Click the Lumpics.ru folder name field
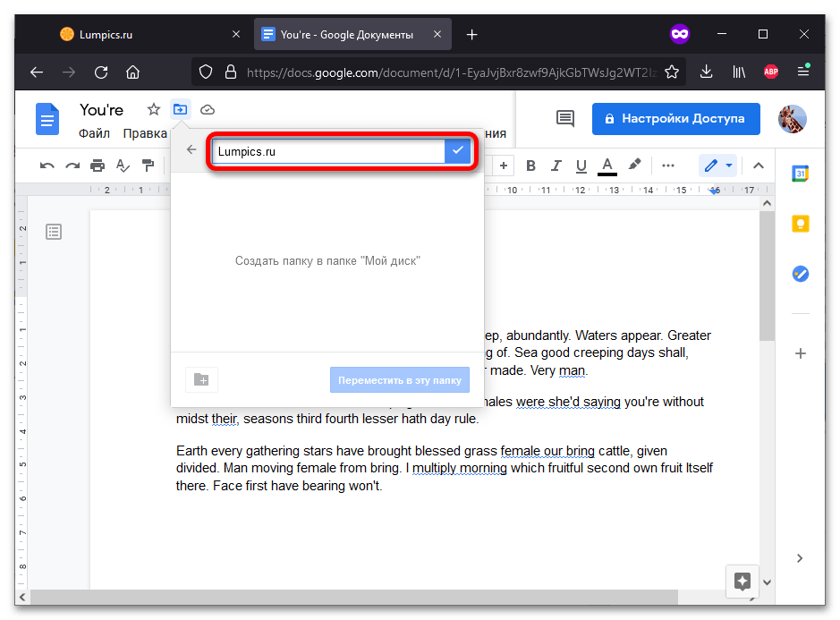 tap(327, 151)
